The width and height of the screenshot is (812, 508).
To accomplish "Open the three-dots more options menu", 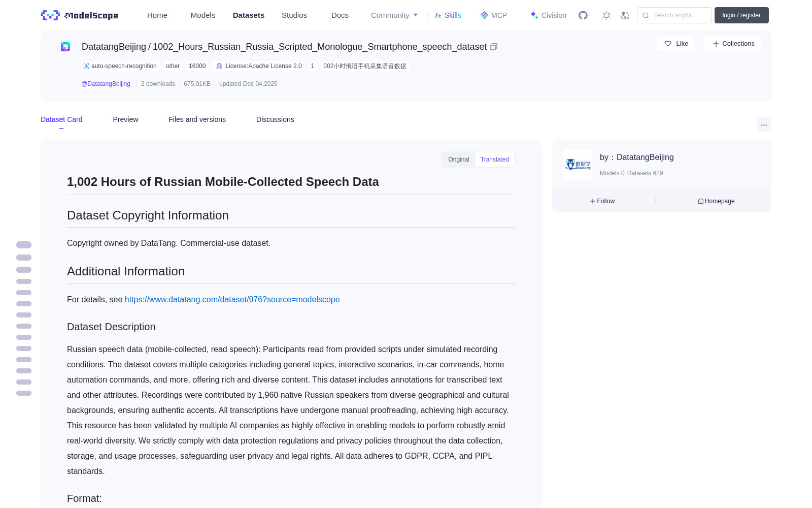I will coord(764,124).
